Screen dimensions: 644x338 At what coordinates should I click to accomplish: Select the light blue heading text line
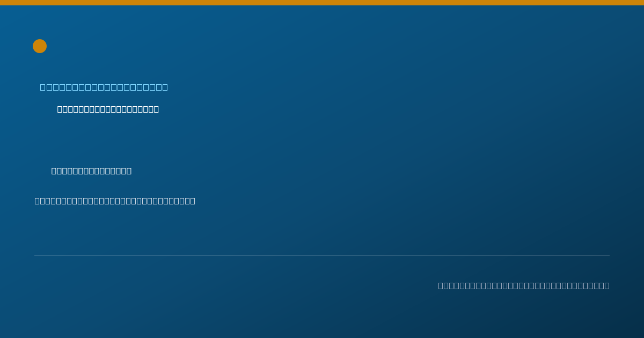[x=104, y=87]
